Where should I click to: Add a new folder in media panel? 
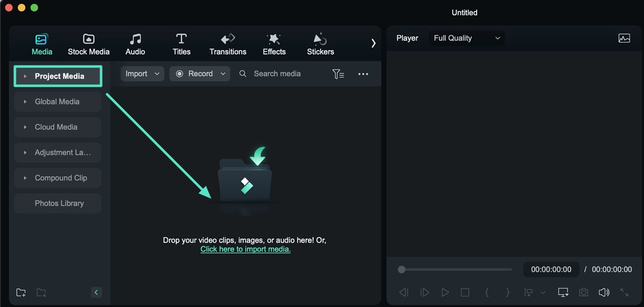[21, 293]
